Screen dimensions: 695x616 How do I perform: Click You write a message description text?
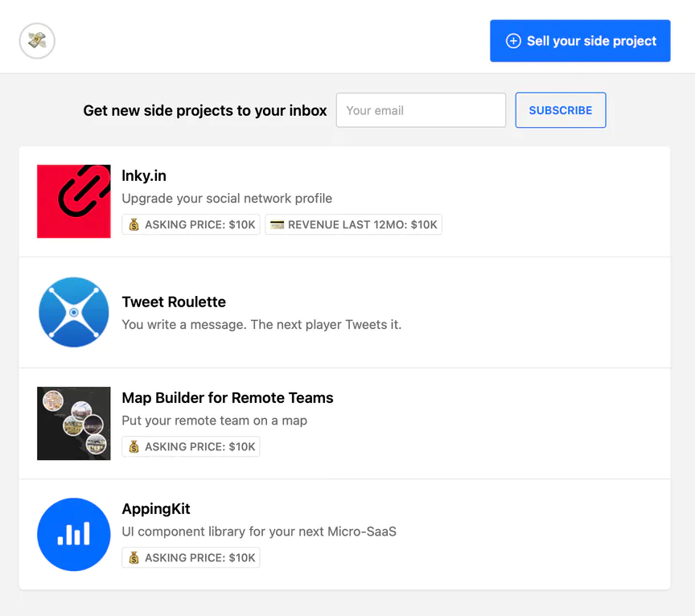tap(261, 324)
